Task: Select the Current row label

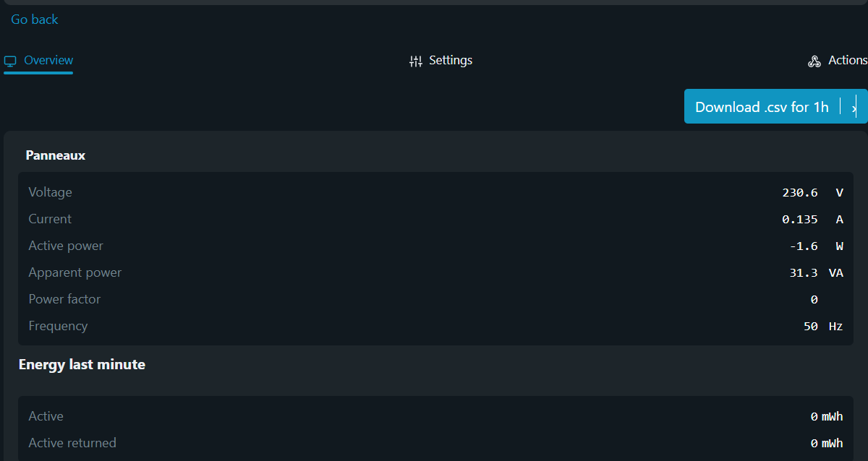Action: click(x=50, y=219)
